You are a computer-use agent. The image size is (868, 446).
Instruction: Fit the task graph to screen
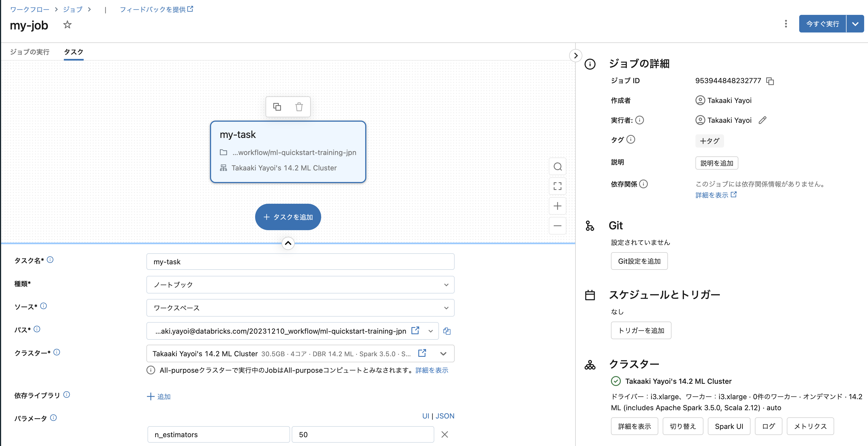pyautogui.click(x=557, y=186)
